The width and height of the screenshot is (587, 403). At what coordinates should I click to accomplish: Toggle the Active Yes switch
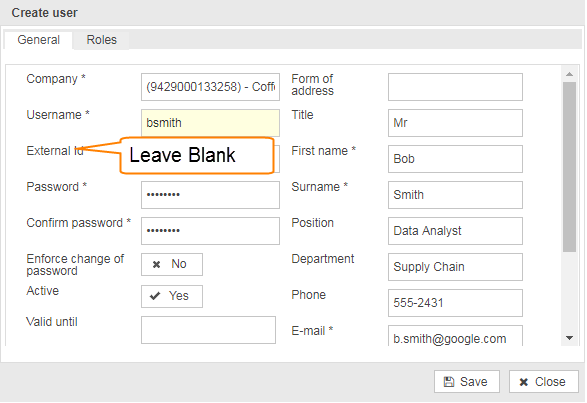tap(172, 296)
